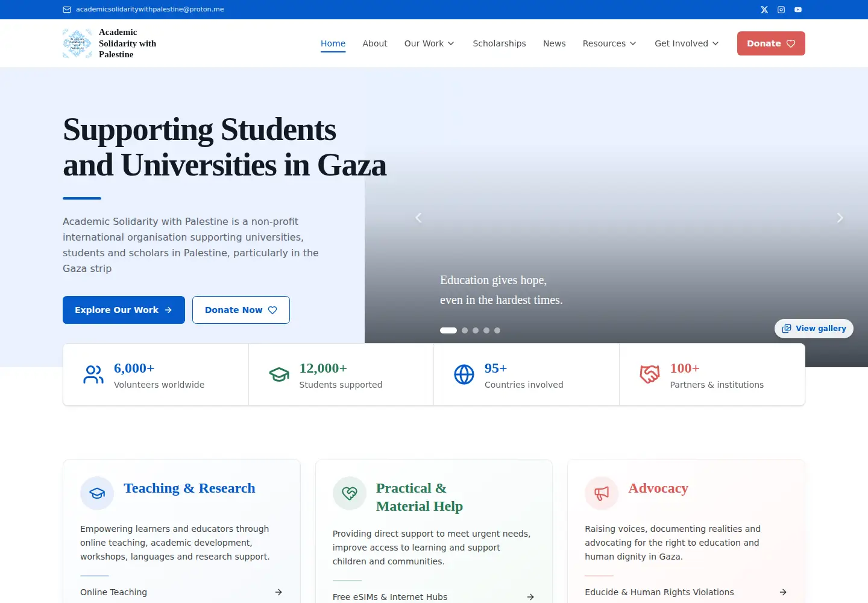Expand the Get Involved dropdown menu
Viewport: 868px width, 603px height.
[x=687, y=43]
